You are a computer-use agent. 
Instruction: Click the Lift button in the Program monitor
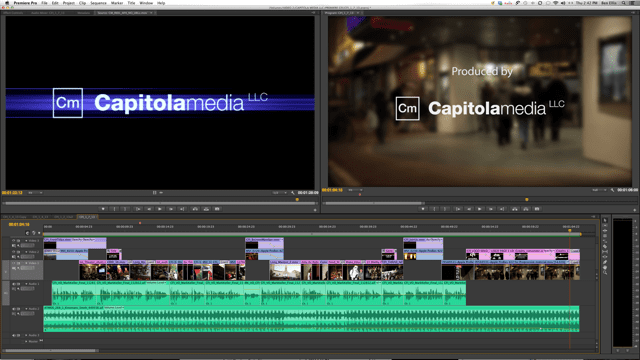[515, 209]
